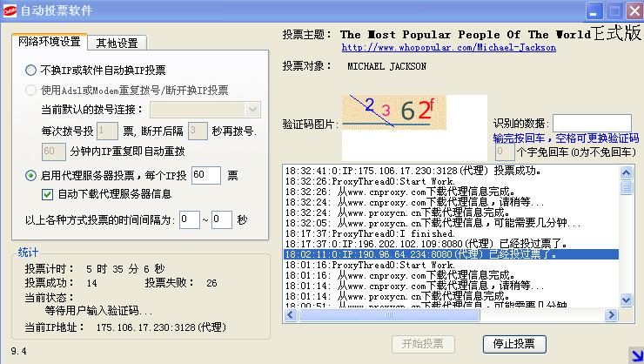This screenshot has width=644, height=364.
Task: Click the current IP 175.106.17.230:3128 text
Action: (161, 327)
